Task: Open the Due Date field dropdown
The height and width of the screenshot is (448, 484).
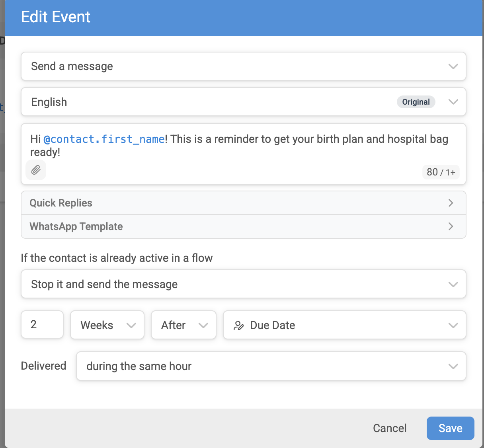Action: (x=345, y=325)
